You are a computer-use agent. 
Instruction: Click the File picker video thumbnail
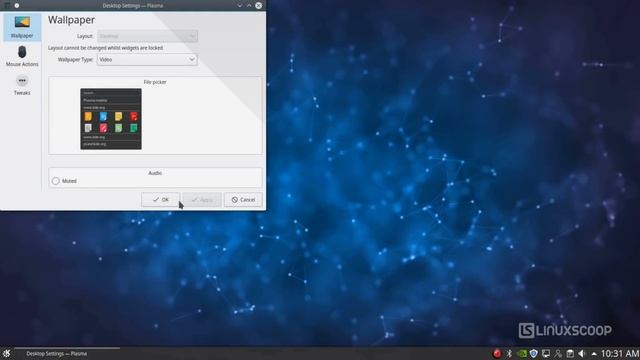click(x=111, y=119)
